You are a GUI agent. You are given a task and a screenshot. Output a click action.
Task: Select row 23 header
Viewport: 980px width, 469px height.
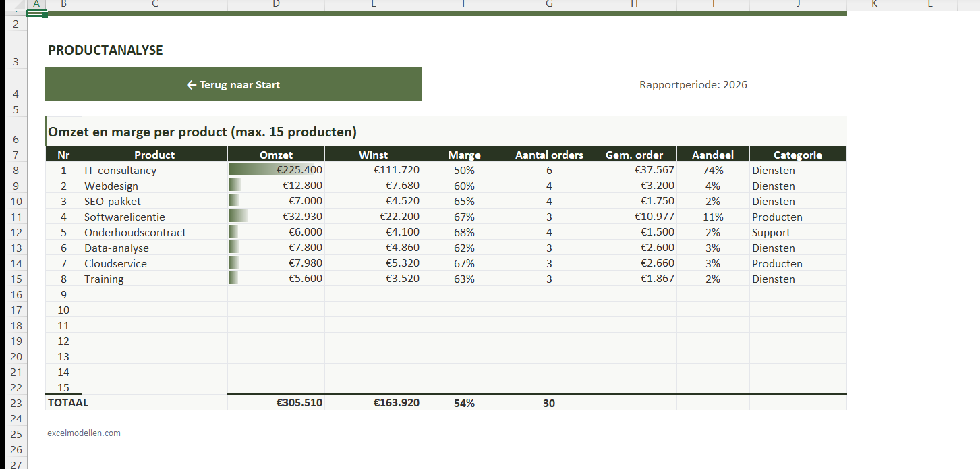[16, 404]
